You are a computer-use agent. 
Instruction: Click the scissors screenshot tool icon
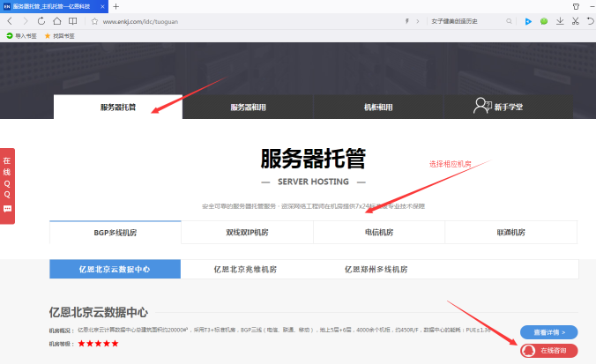click(575, 20)
